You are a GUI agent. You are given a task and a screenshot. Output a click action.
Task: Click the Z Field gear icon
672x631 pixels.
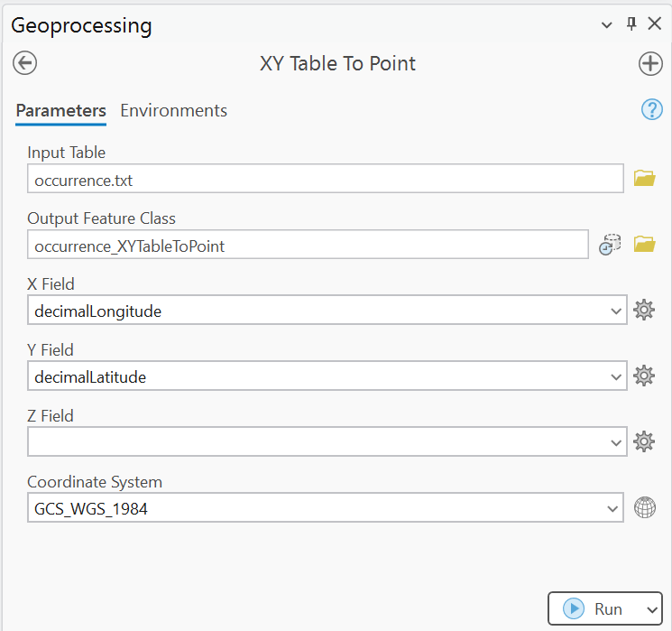pos(644,442)
